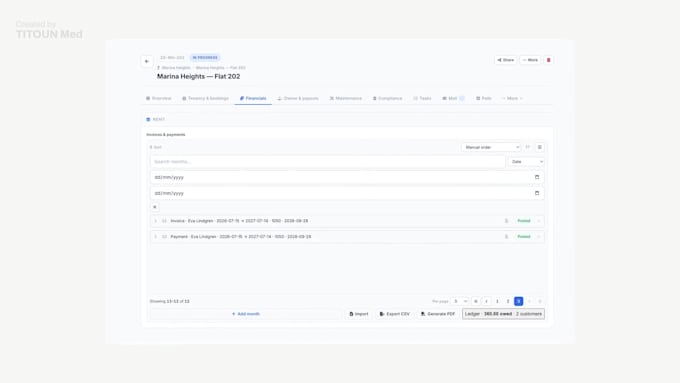
Task: Select the Invoice Eva Lindgren entry text
Action: pyautogui.click(x=239, y=221)
